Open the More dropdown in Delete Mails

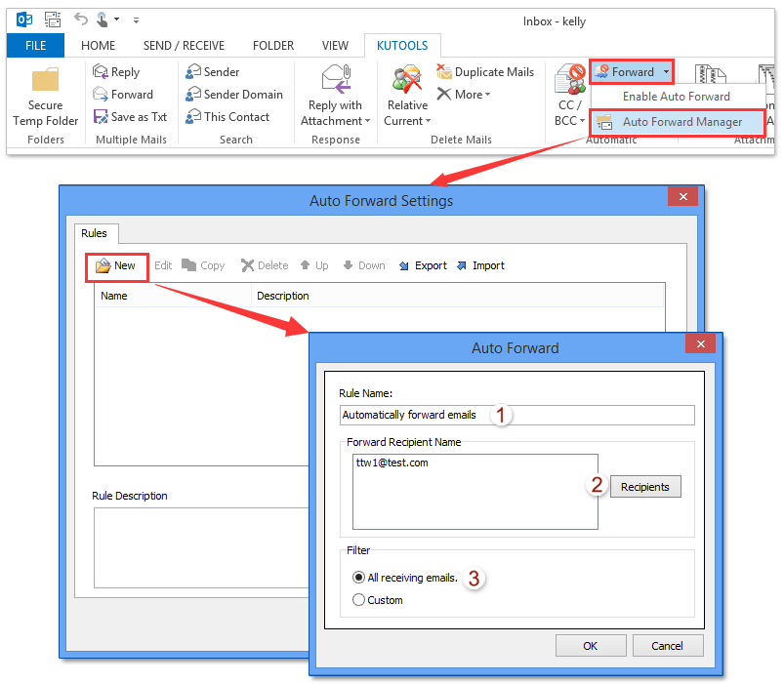click(x=487, y=95)
